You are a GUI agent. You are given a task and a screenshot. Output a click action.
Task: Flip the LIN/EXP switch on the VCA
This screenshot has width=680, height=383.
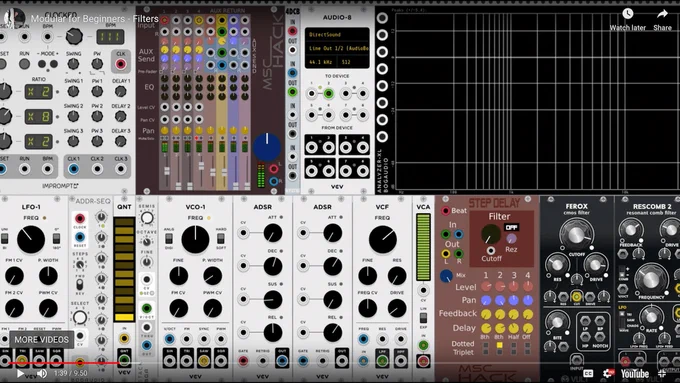click(423, 318)
